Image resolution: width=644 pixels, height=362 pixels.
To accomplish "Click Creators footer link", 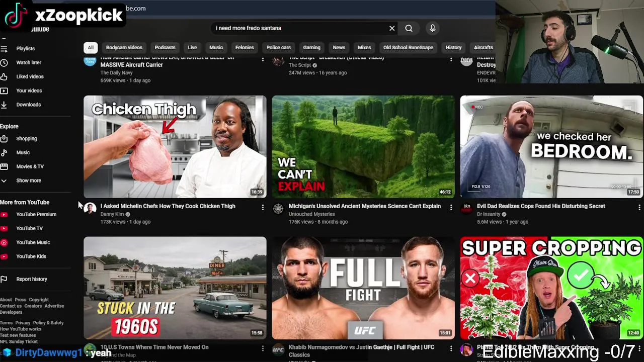I will [33, 306].
